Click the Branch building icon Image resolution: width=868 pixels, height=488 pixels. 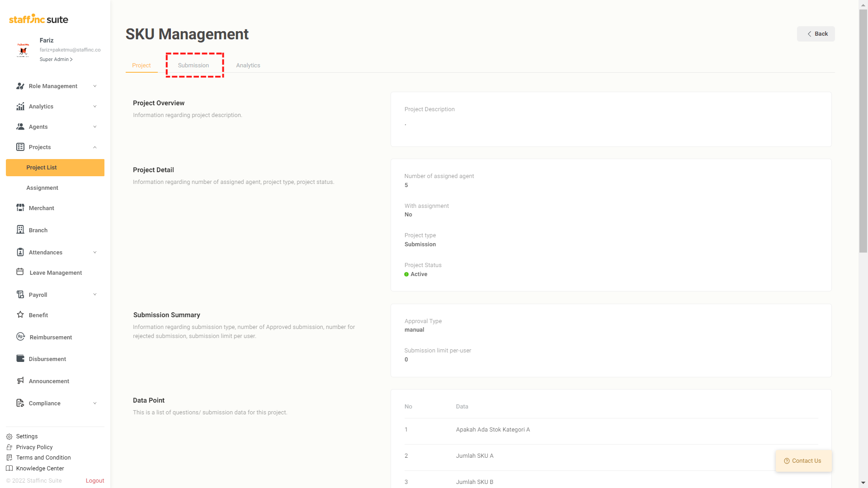click(20, 230)
